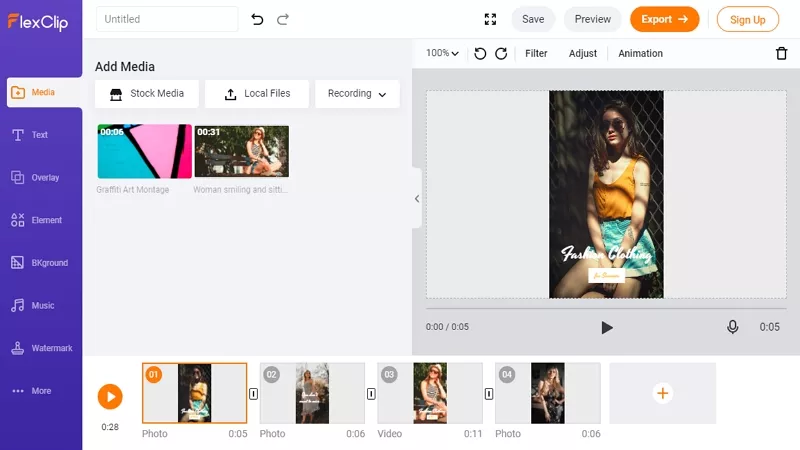Open the Filter option
Image resolution: width=800 pixels, height=450 pixels.
tap(536, 54)
